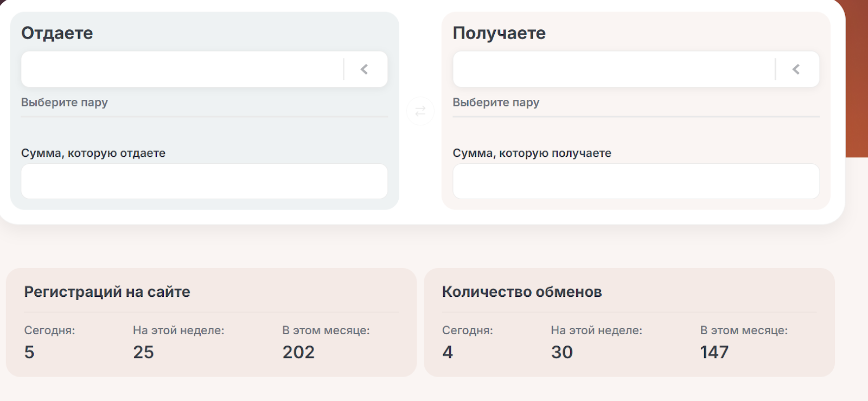The height and width of the screenshot is (401, 868).
Task: Focus the Сумма, которую отдаете input
Action: point(204,181)
